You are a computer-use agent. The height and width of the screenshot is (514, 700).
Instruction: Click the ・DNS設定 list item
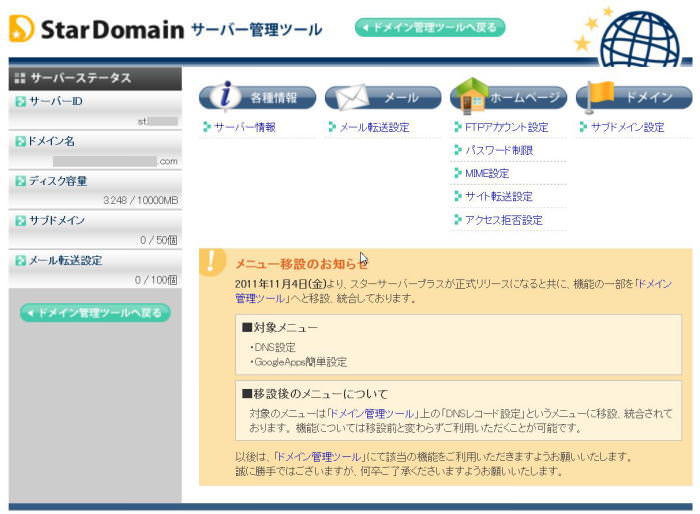272,347
